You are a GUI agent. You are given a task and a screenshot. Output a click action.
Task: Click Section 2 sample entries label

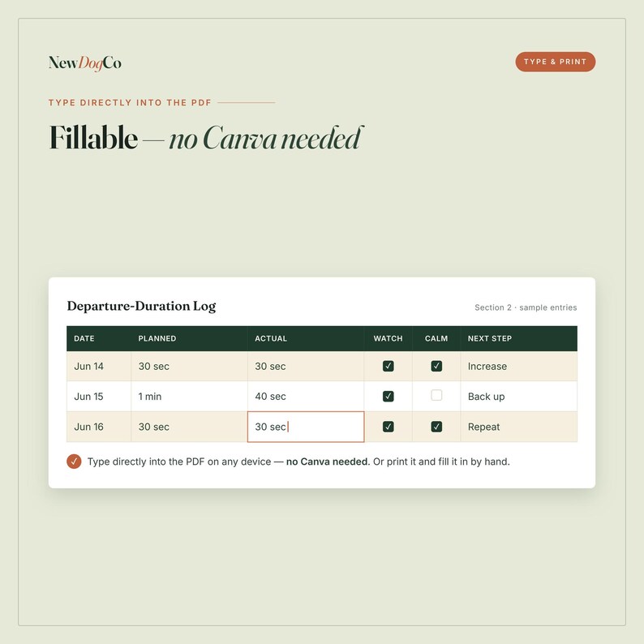tap(526, 307)
